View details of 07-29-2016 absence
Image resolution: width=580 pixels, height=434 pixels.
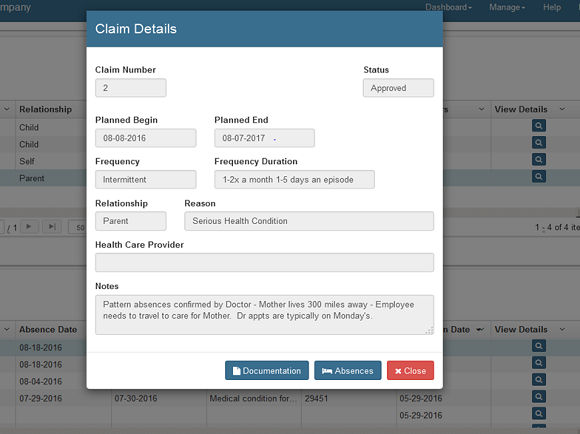[x=539, y=397]
